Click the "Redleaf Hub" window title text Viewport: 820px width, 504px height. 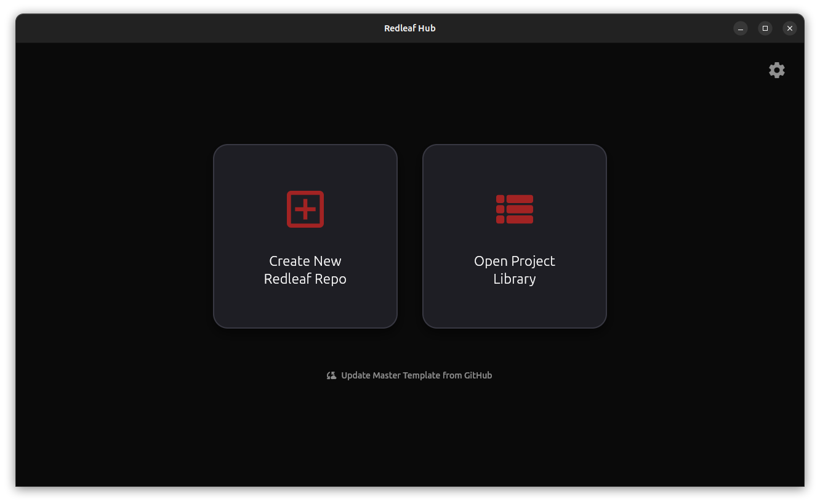pyautogui.click(x=410, y=28)
